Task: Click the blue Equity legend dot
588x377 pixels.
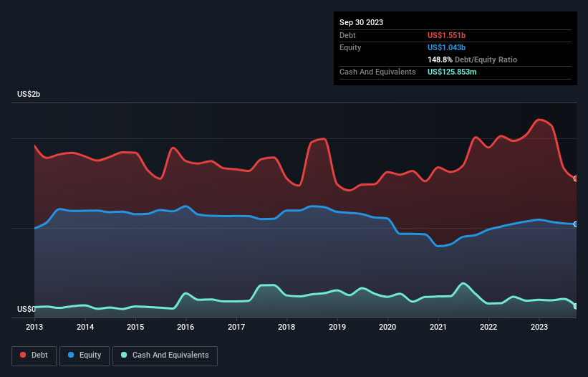Action: (72, 355)
